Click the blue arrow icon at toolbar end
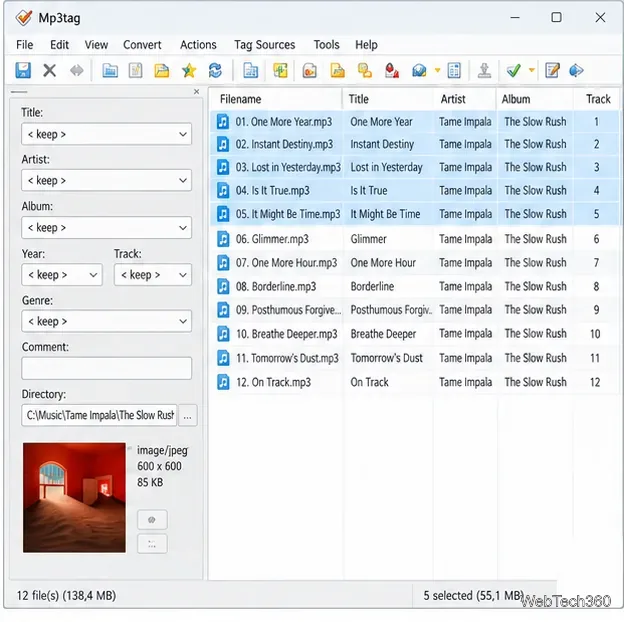The height and width of the screenshot is (622, 624). [x=576, y=70]
